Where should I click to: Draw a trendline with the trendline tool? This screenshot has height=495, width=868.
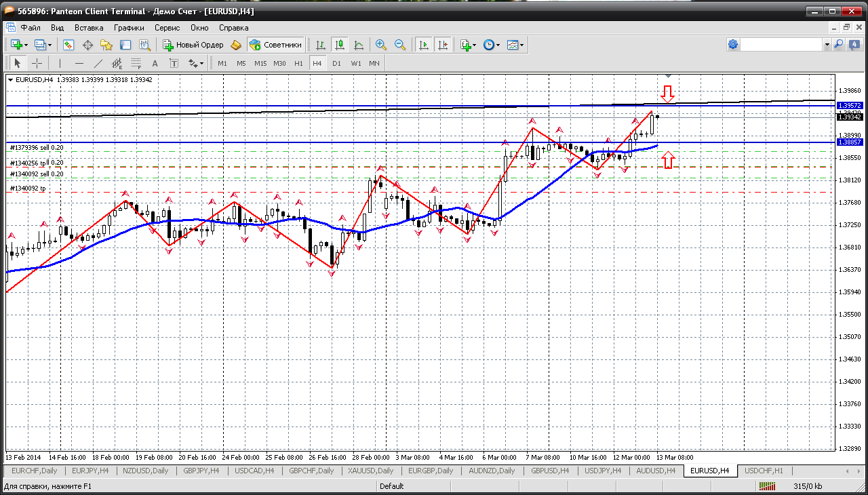98,63
